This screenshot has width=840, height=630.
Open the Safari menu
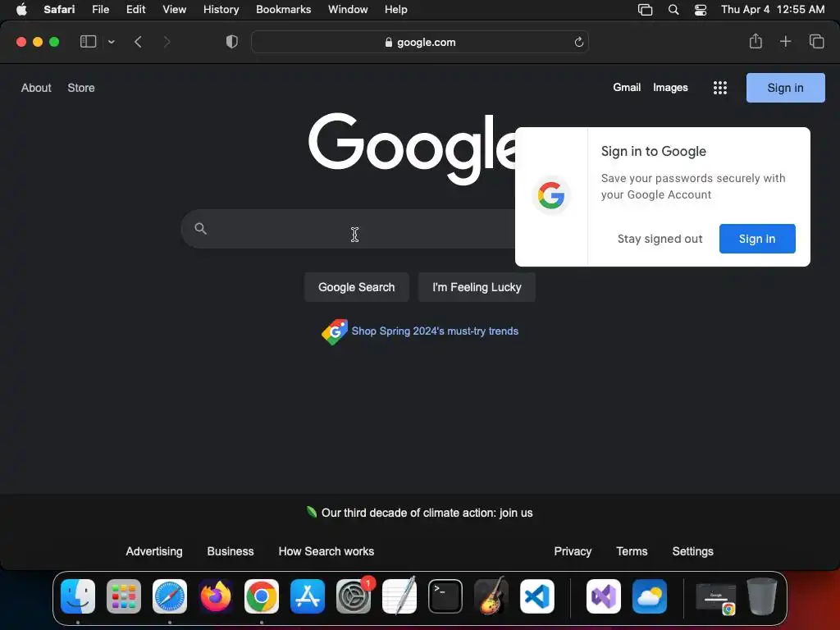(x=59, y=10)
